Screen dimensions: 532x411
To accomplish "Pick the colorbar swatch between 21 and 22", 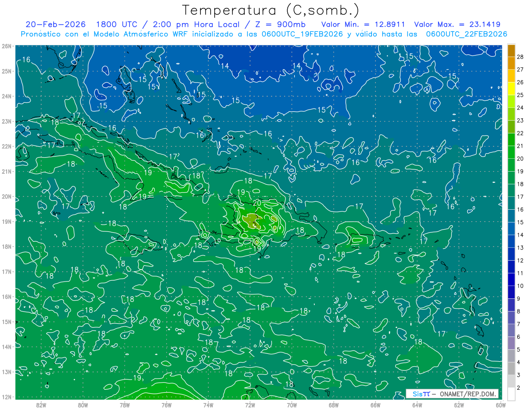I will tap(511, 140).
